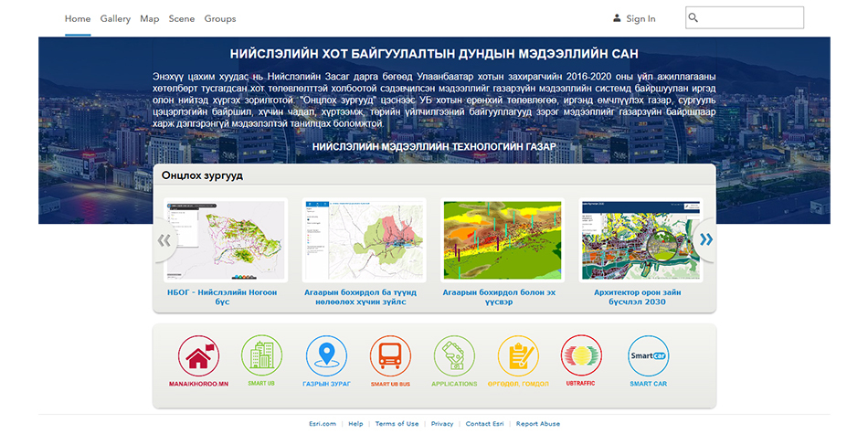868x434 pixels.
Task: Click inside the search text field
Action: click(x=751, y=18)
